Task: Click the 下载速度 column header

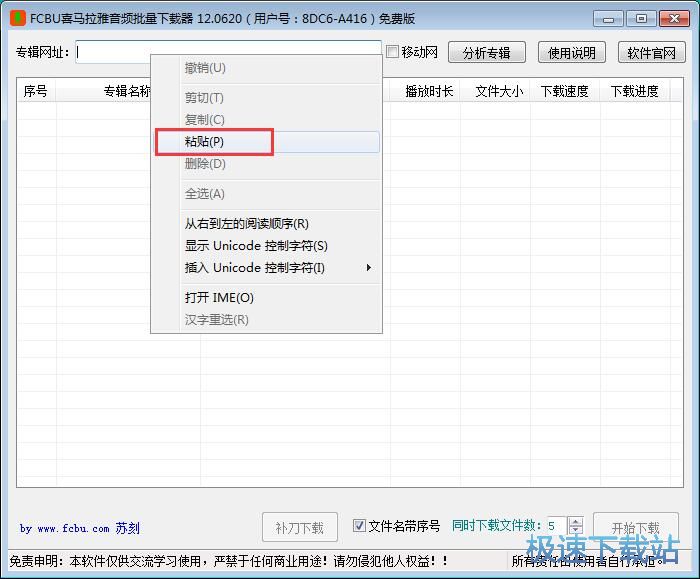Action: tap(564, 91)
